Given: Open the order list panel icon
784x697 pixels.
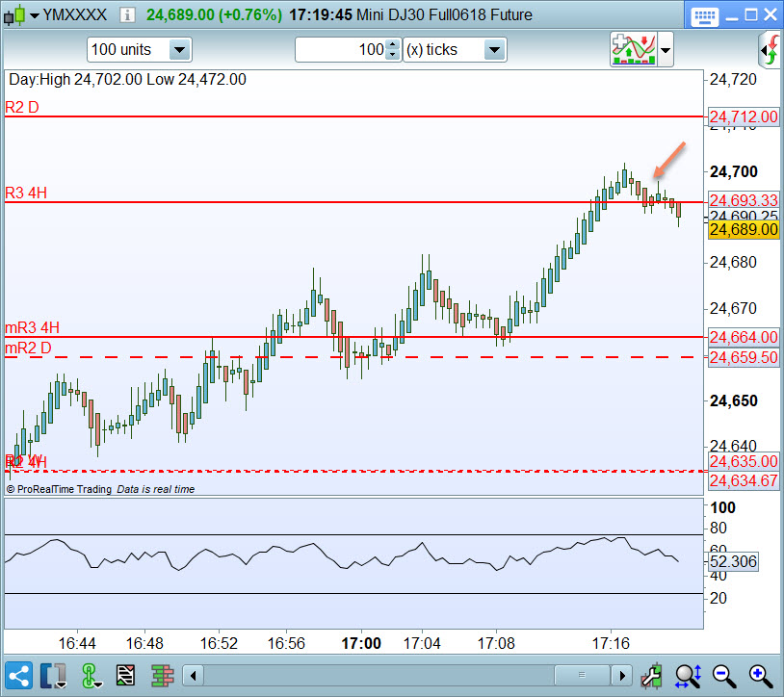Looking at the screenshot, I should tap(125, 676).
